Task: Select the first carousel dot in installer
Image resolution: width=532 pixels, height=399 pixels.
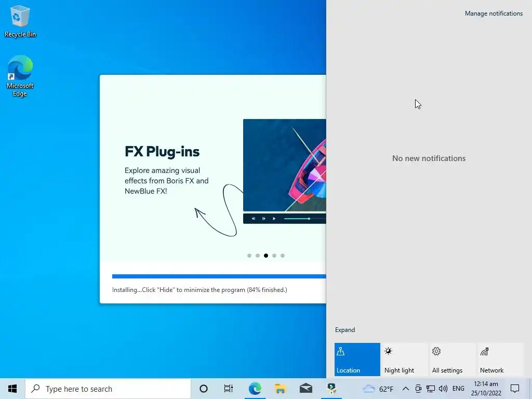Action: click(249, 256)
